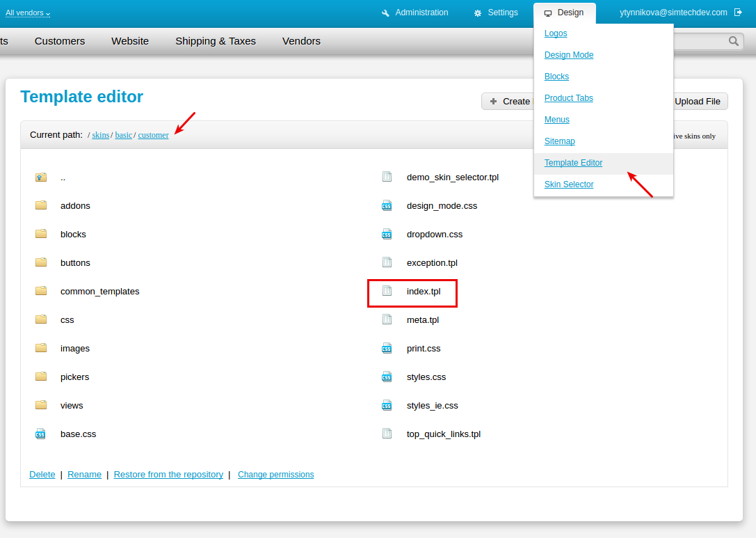The width and height of the screenshot is (756, 538).
Task: Go to customer in the current path
Action: pyautogui.click(x=153, y=135)
